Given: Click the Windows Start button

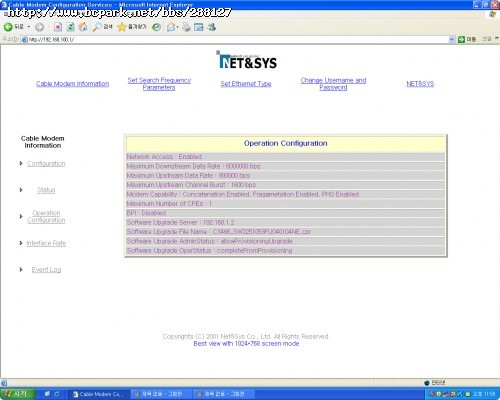Looking at the screenshot, I should pos(18,394).
